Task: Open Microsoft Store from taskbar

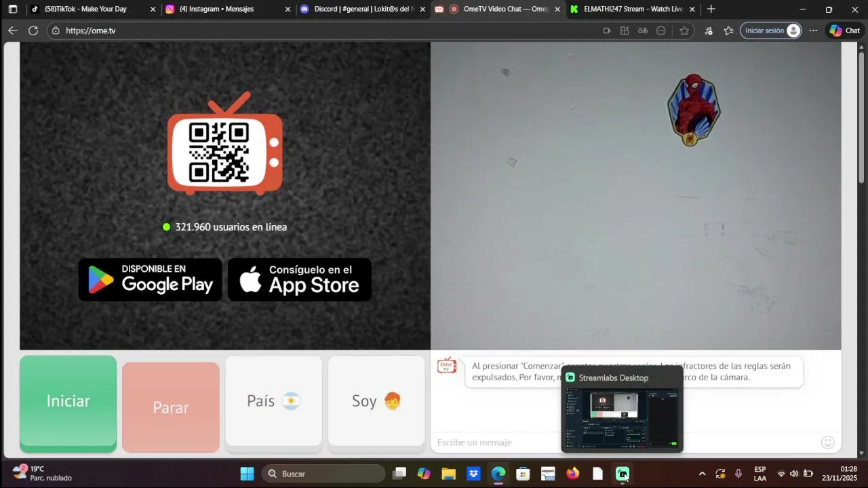Action: point(523,474)
